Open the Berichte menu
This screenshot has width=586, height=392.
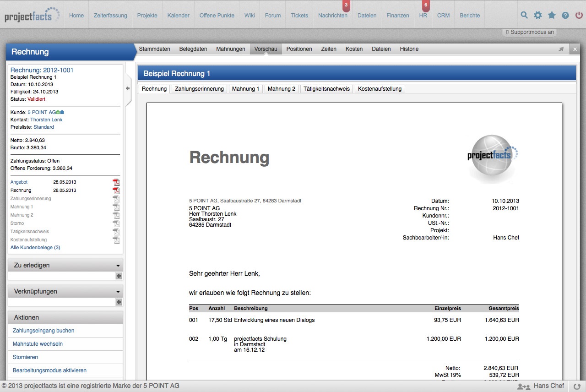[470, 15]
